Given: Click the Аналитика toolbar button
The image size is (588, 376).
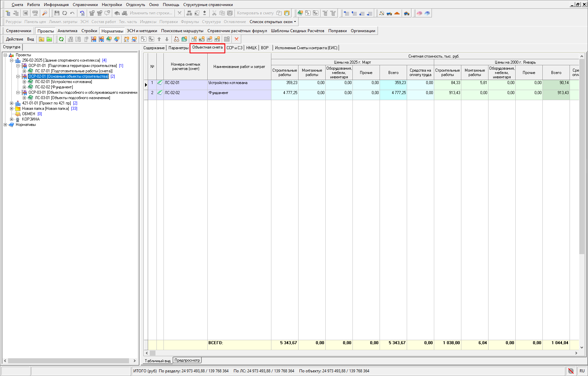Looking at the screenshot, I should click(67, 31).
